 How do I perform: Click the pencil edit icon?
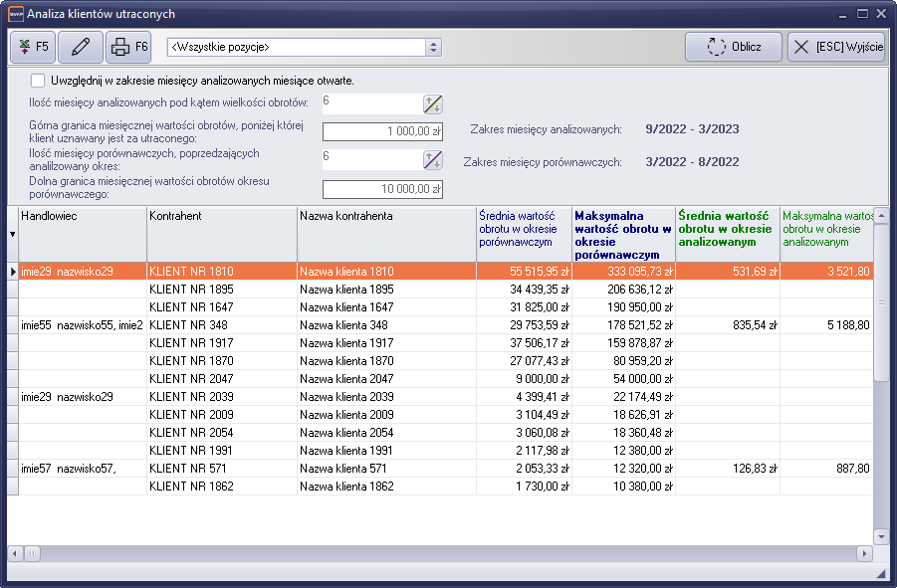(81, 47)
